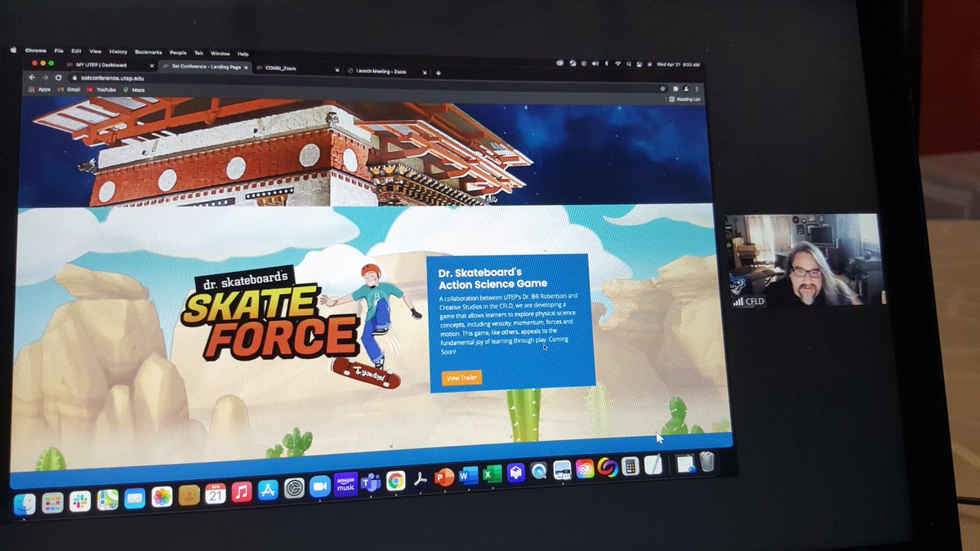Screen dimensions: 980x551
Task: Open the Maps bookmark
Action: pyautogui.click(x=134, y=89)
